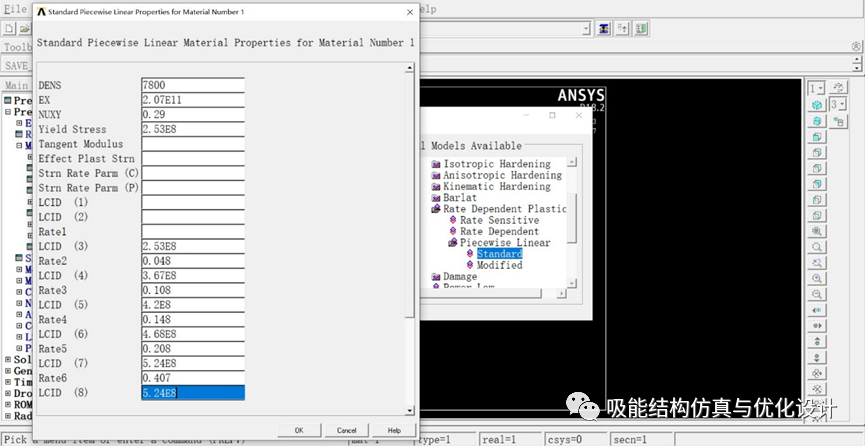The width and height of the screenshot is (865, 446).
Task: Click the Pan Model Right arrow icon
Action: [x=817, y=326]
